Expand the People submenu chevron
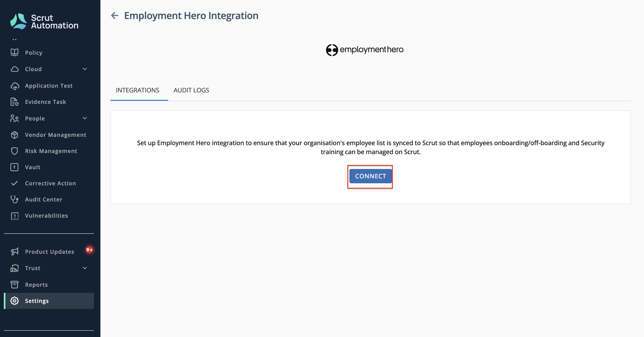Image resolution: width=644 pixels, height=337 pixels. [x=85, y=118]
